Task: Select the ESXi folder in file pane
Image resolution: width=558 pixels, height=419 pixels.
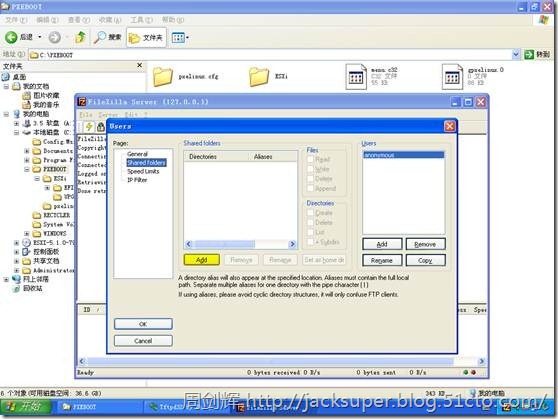Action: (259, 77)
